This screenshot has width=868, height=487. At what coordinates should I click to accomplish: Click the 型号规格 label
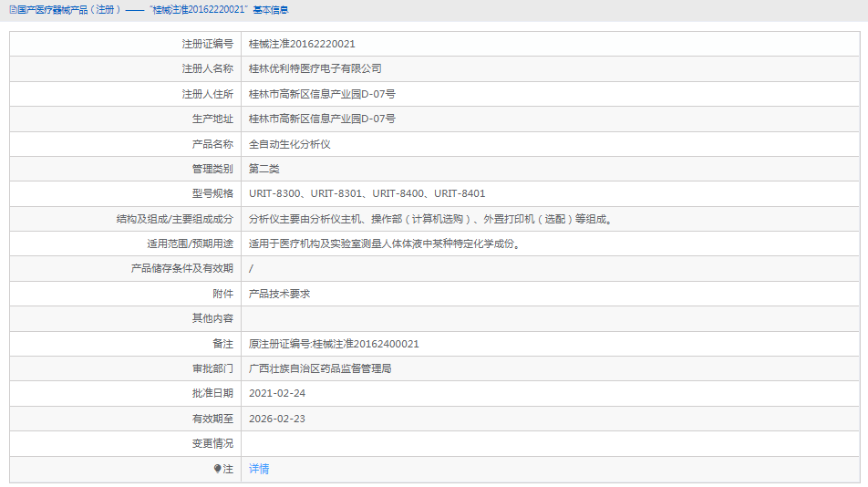(212, 193)
